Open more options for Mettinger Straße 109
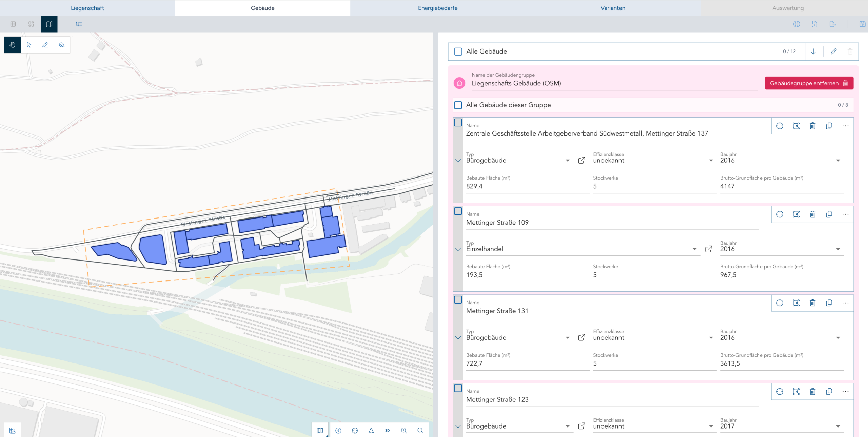Image resolution: width=868 pixels, height=437 pixels. coord(846,214)
